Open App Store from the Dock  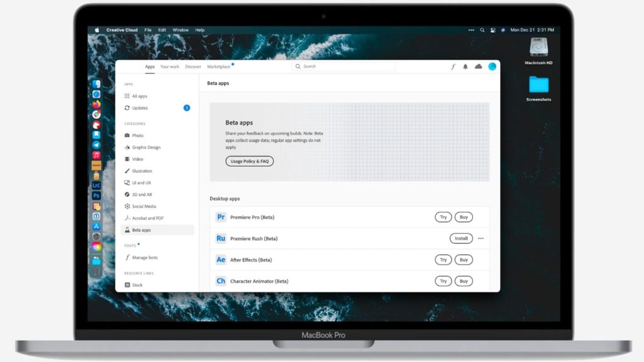click(x=96, y=226)
